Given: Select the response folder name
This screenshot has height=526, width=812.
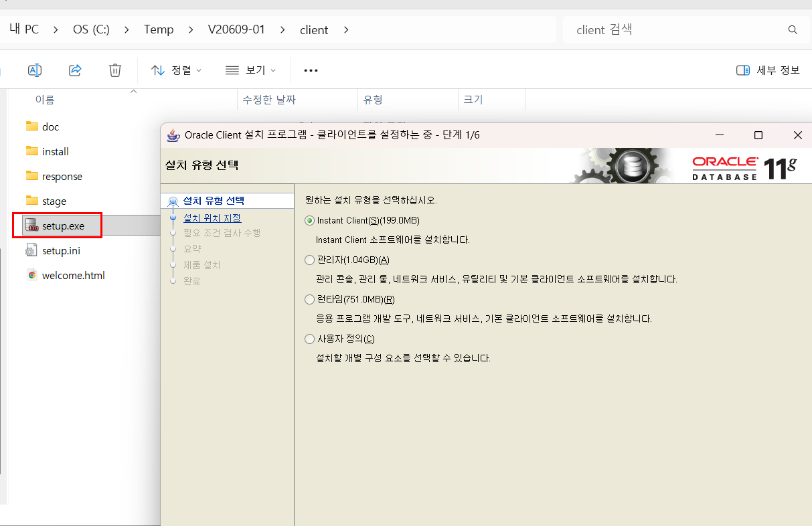Looking at the screenshot, I should [x=62, y=177].
